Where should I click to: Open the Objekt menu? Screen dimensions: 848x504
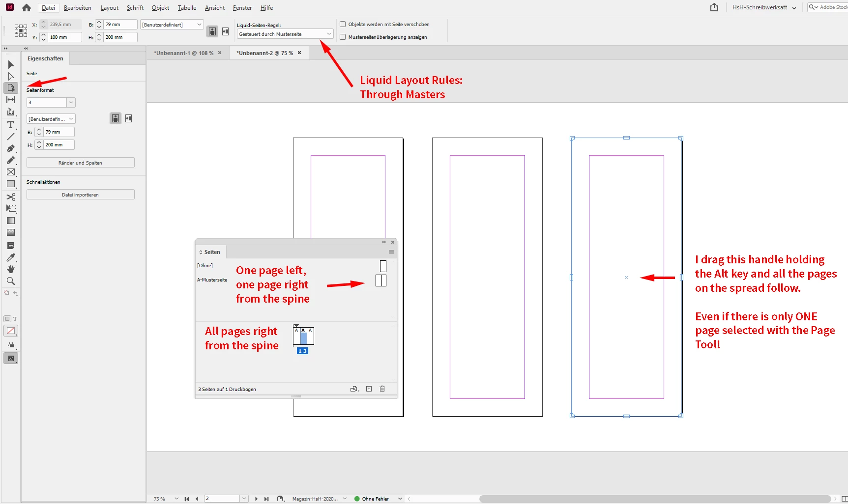coord(160,8)
